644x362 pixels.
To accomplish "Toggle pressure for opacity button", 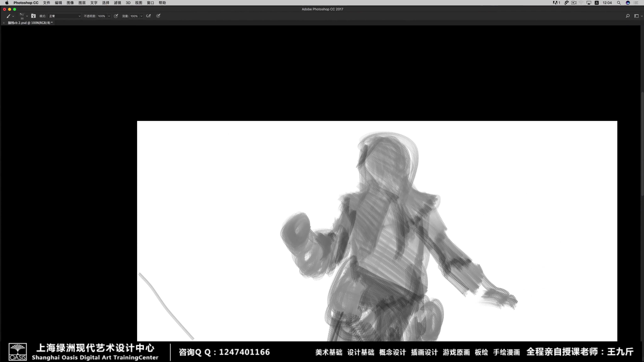I will (116, 16).
